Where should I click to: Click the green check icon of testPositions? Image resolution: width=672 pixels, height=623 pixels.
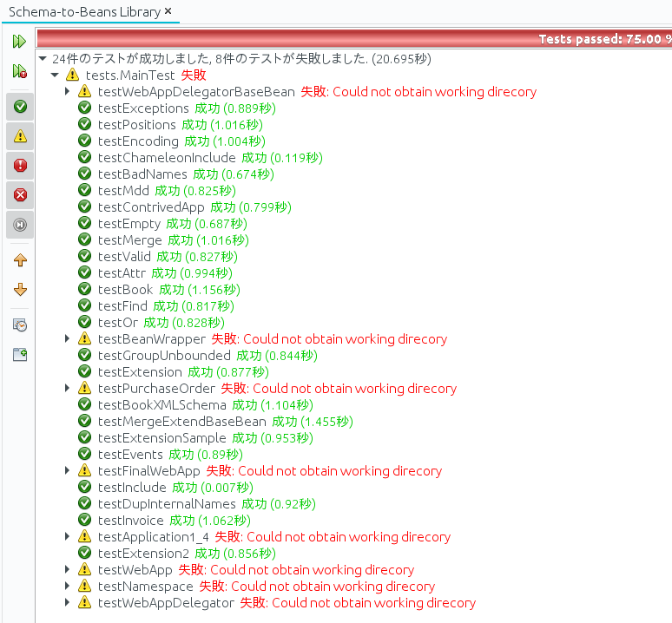[x=85, y=124]
